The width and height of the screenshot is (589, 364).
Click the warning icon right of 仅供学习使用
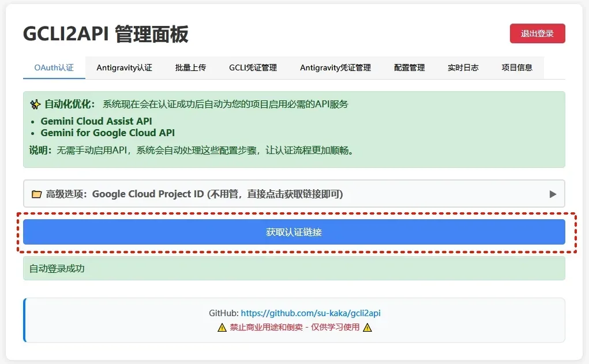(367, 327)
